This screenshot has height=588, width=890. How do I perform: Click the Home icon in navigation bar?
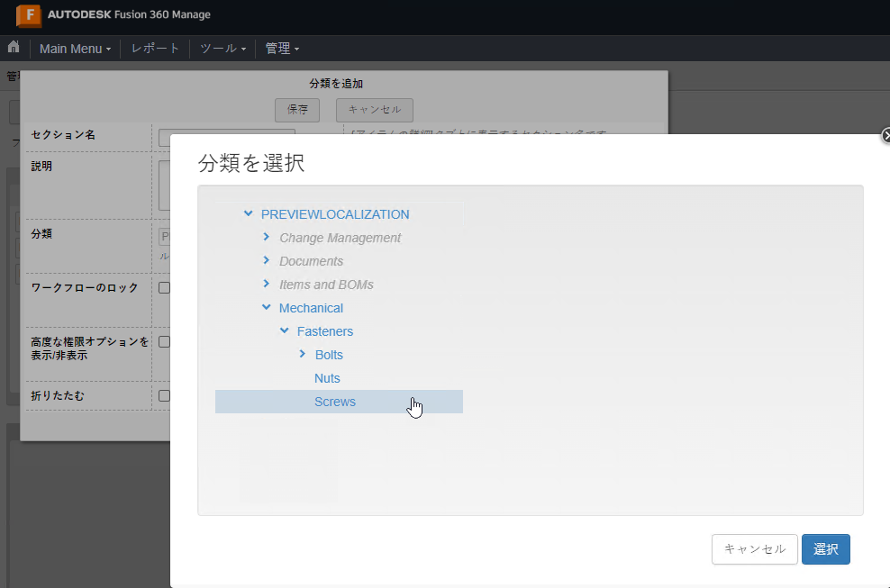point(14,47)
